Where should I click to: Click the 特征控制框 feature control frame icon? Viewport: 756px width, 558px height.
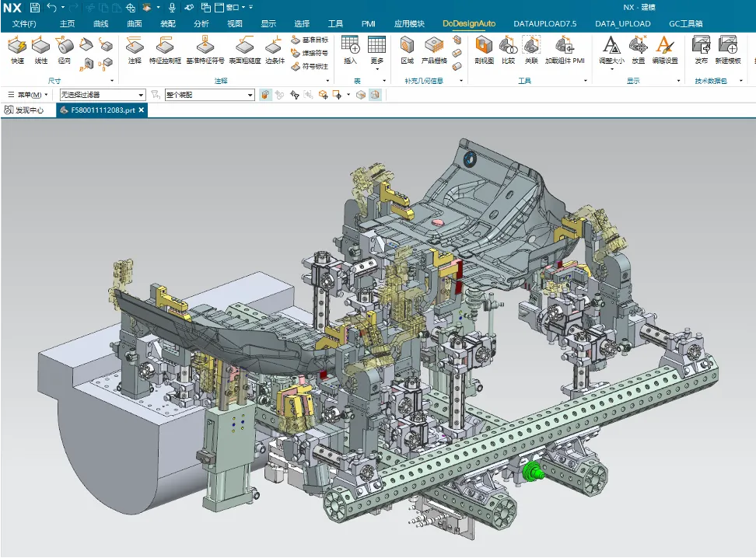(164, 48)
